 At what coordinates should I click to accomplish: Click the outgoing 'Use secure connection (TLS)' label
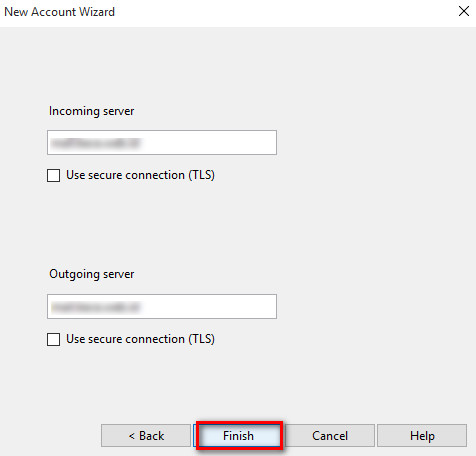pyautogui.click(x=140, y=339)
